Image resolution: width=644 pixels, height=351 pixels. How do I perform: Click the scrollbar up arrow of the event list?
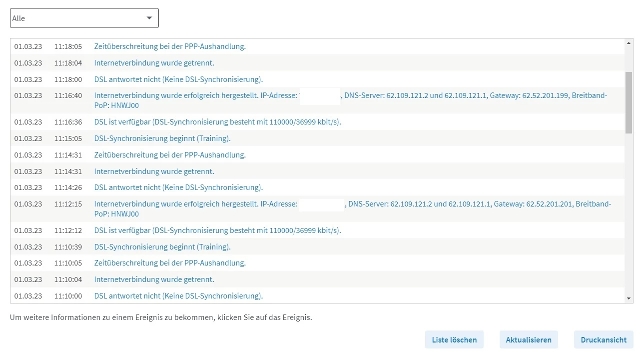pyautogui.click(x=629, y=43)
